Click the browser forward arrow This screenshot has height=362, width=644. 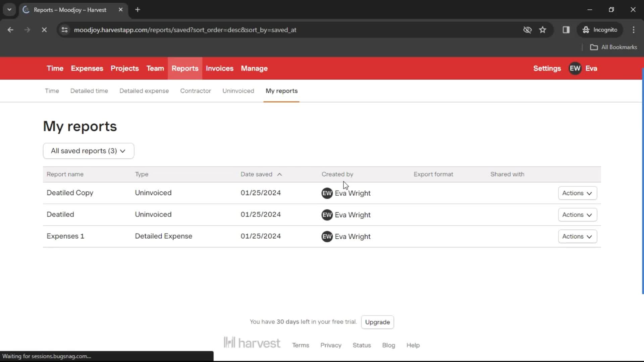pyautogui.click(x=27, y=30)
